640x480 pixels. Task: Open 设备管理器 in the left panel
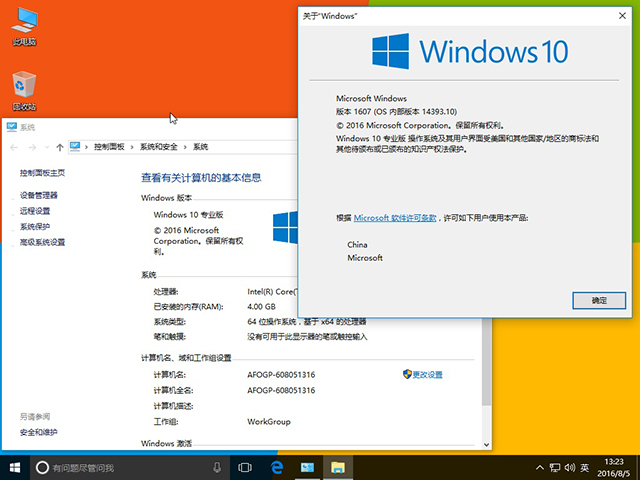point(39,196)
